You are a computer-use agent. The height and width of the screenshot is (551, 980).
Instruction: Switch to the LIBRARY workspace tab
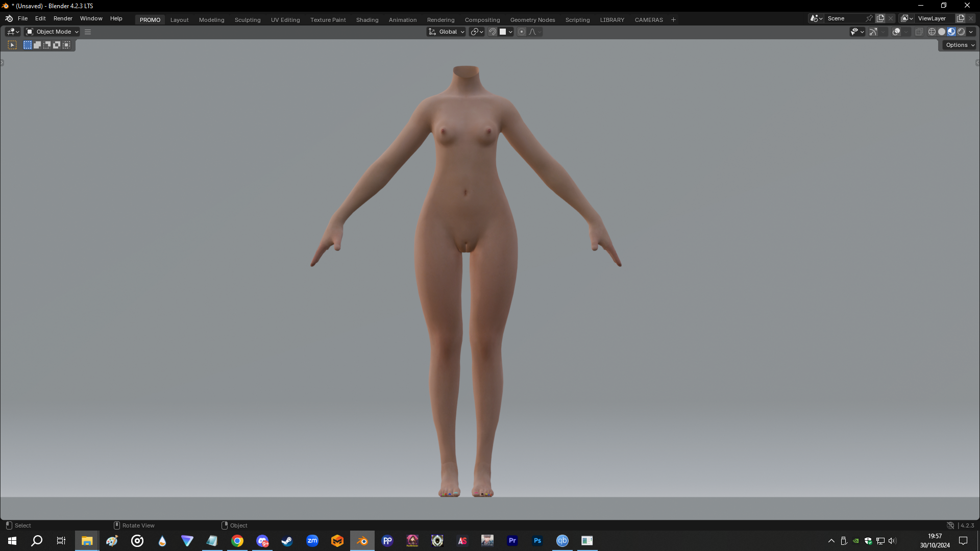coord(612,20)
